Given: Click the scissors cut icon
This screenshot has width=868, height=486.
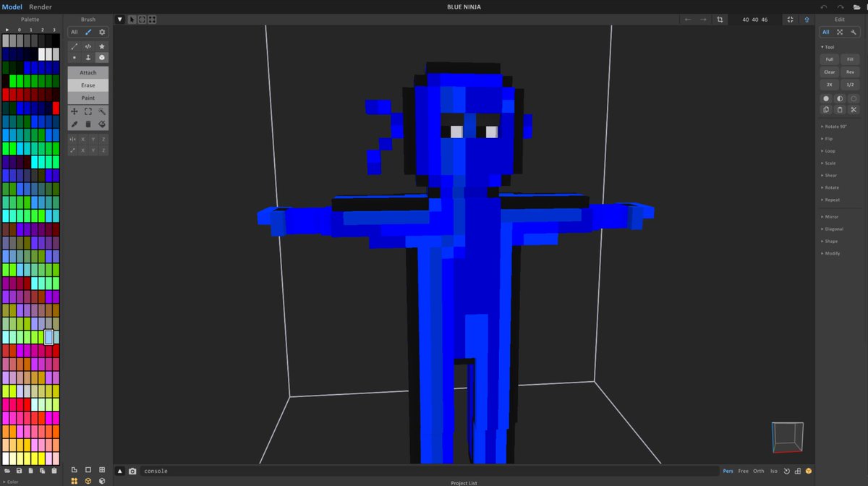Looking at the screenshot, I should tap(854, 110).
